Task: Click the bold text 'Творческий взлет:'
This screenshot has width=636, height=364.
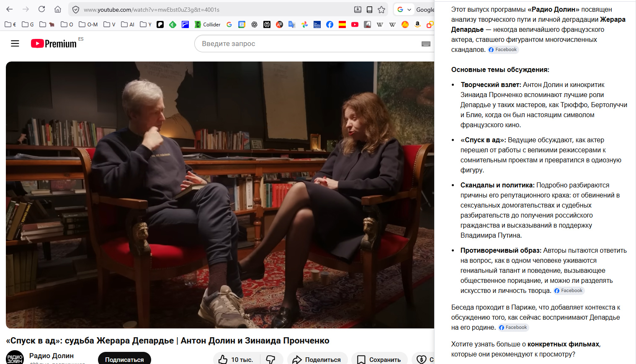Action: point(491,85)
